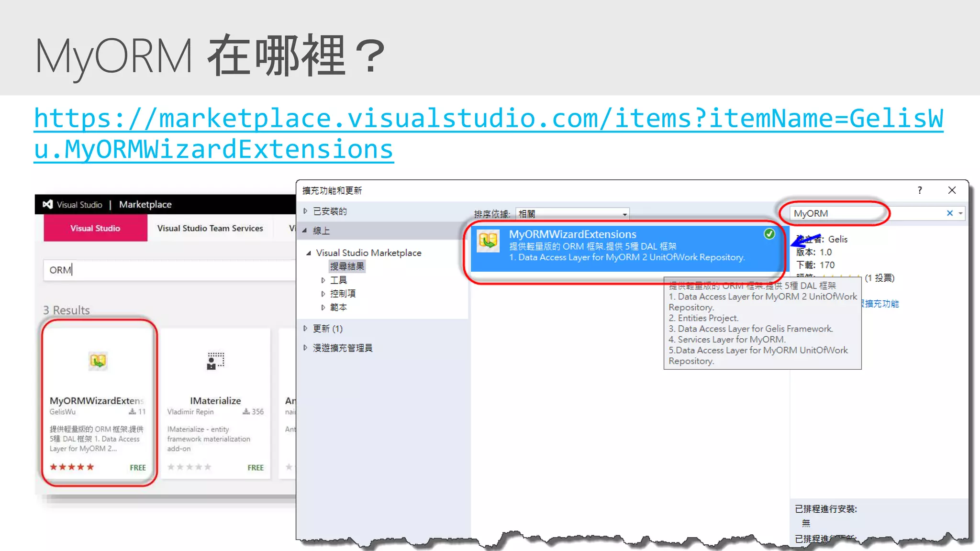Close the 擴充功能和更新 dialog
The height and width of the screenshot is (551, 980).
pos(952,190)
